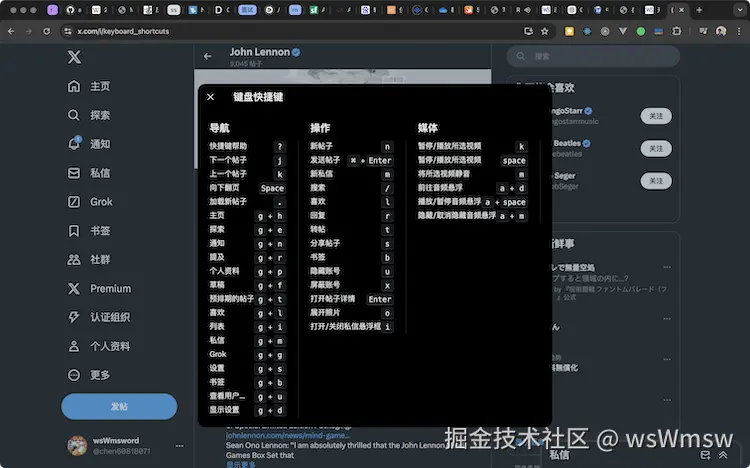Image resolution: width=750 pixels, height=468 pixels.
Task: Open account menu dots beside wsWmsword
Action: (179, 446)
